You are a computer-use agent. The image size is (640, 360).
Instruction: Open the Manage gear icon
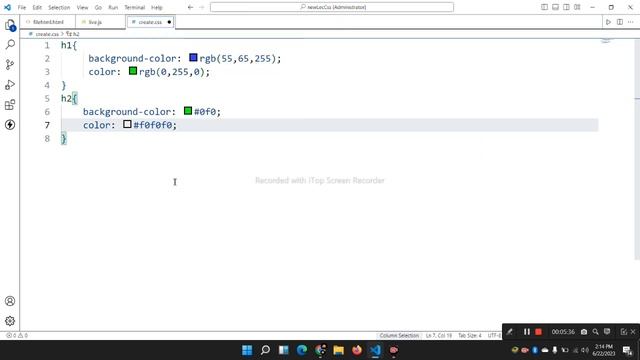point(10,321)
